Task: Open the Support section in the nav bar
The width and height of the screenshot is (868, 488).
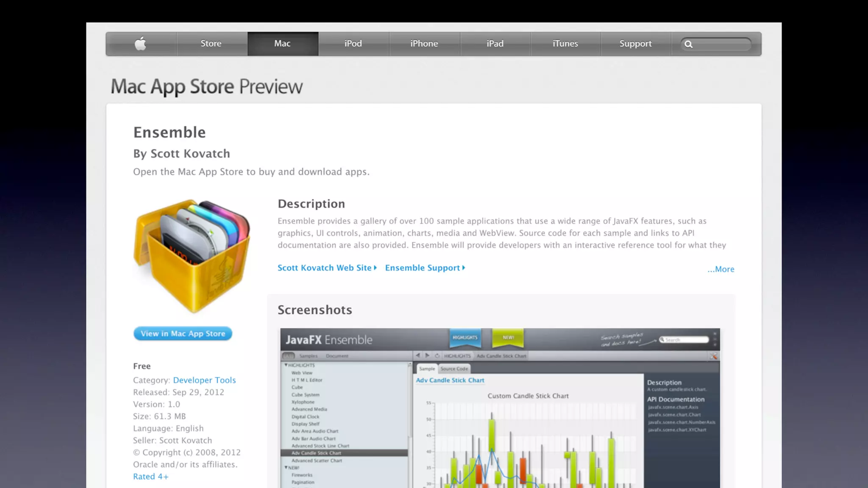Action: pyautogui.click(x=636, y=44)
